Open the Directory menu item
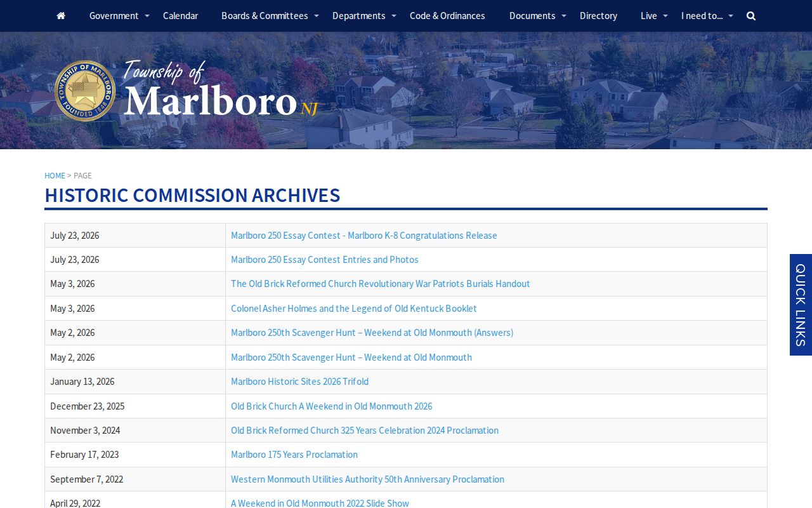This screenshot has width=812, height=508. click(x=598, y=16)
